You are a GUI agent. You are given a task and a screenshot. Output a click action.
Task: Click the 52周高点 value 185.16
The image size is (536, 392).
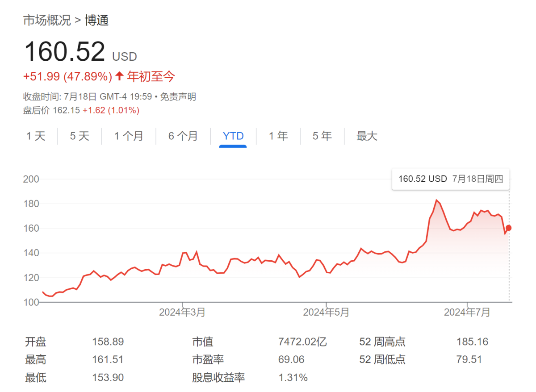point(473,342)
